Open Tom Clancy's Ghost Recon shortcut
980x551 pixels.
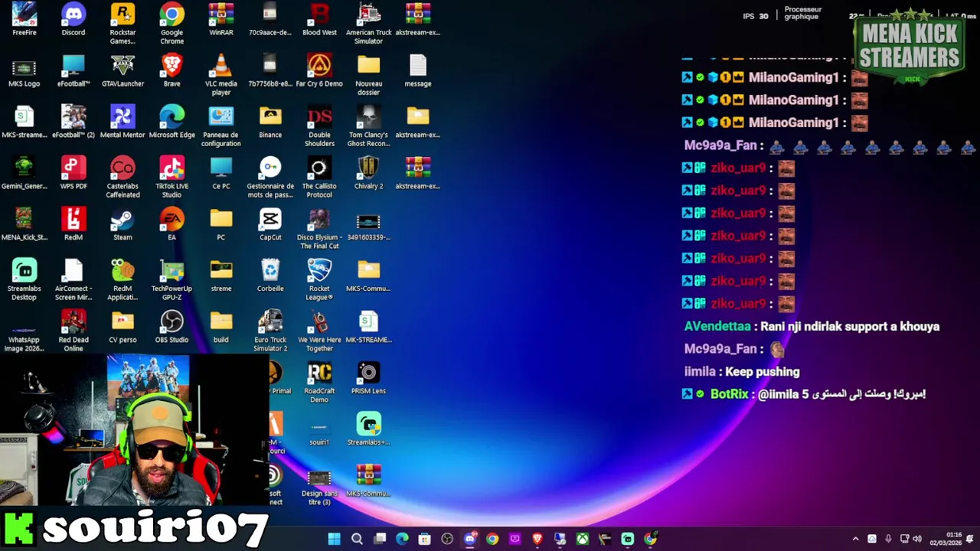(x=368, y=126)
